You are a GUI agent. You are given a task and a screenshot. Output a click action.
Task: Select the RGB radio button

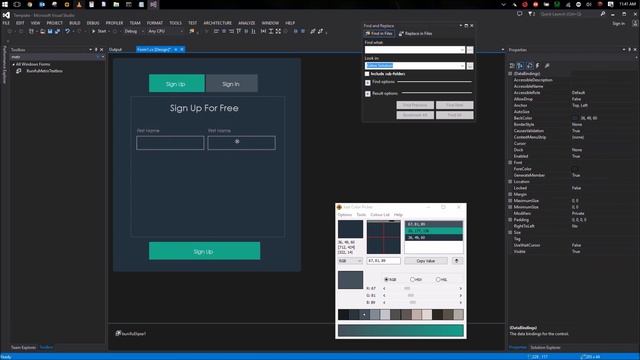[x=387, y=280]
